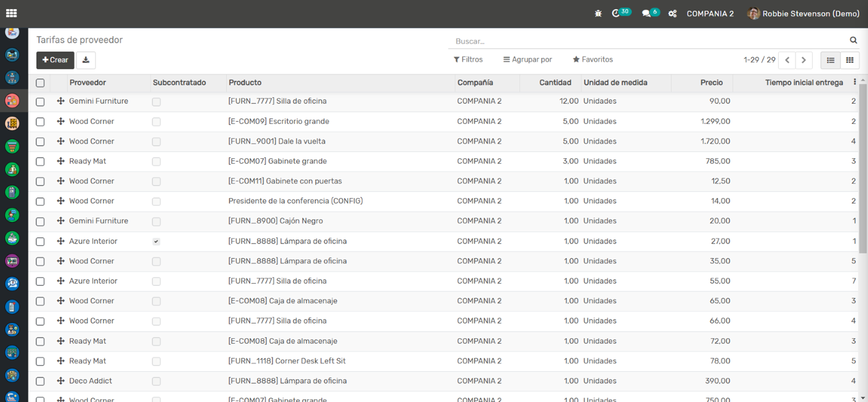Open activities clock icon with badge 30
Screen dimensions: 868x402
coord(616,13)
